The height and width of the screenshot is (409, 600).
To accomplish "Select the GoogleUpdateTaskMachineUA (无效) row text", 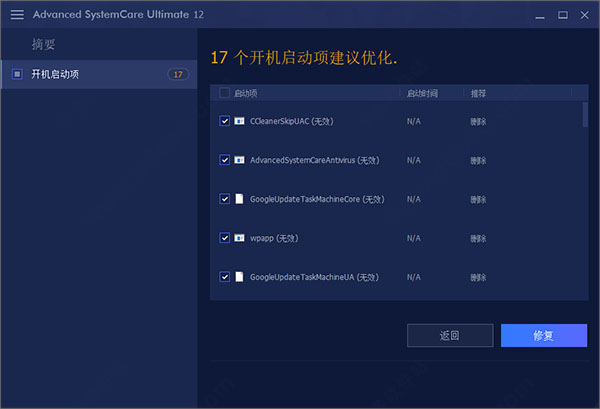I will pos(314,277).
